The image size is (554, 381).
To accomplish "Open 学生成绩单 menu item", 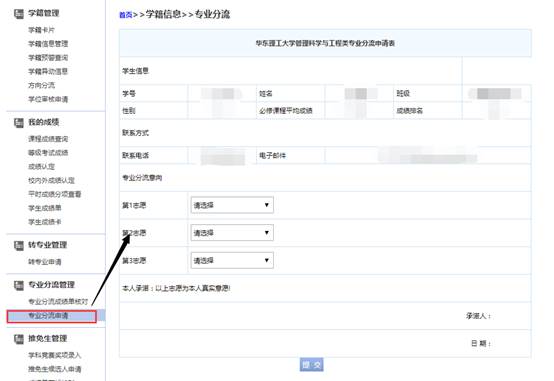I will [x=45, y=208].
